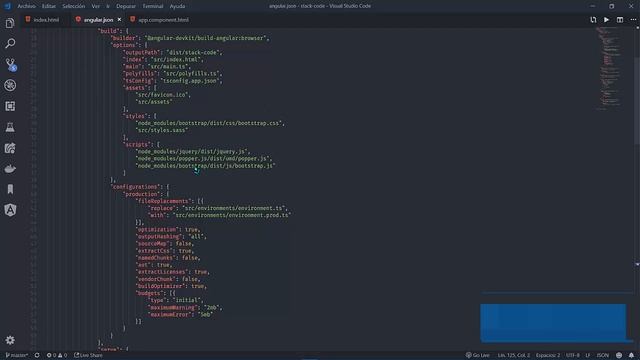Image resolution: width=640 pixels, height=360 pixels.
Task: Open the Ver menu
Action: coord(96,6)
